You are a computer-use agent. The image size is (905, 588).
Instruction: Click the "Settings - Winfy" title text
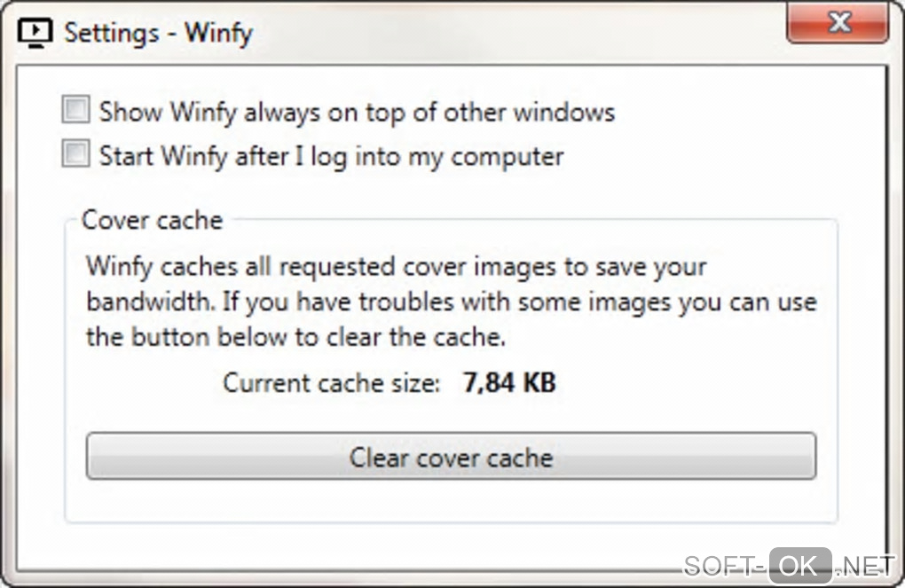[x=158, y=34]
